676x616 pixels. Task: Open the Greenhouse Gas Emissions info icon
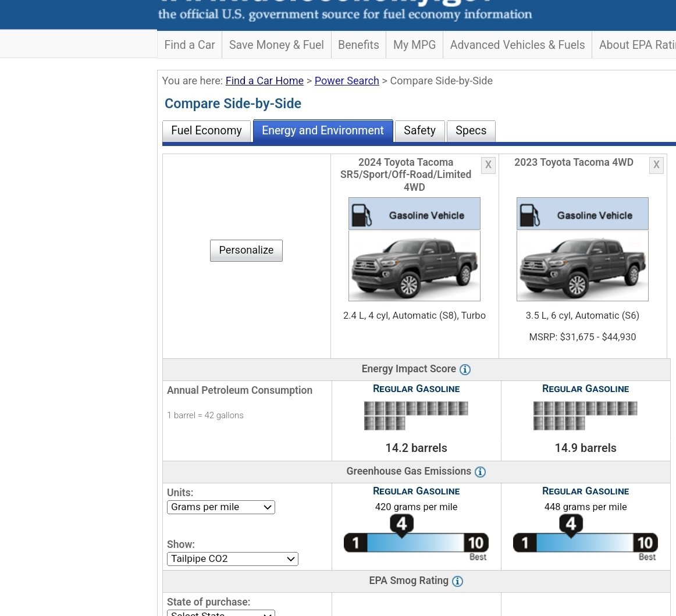click(480, 472)
